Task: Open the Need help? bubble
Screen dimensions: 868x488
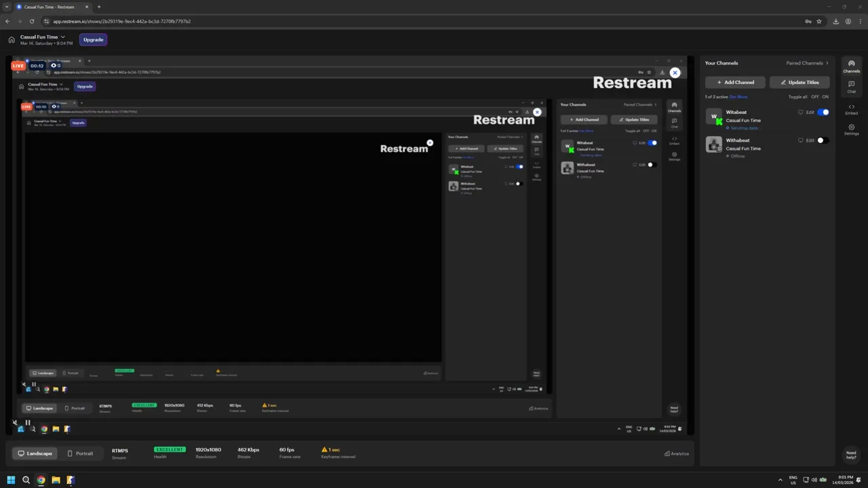Action: 851,454
